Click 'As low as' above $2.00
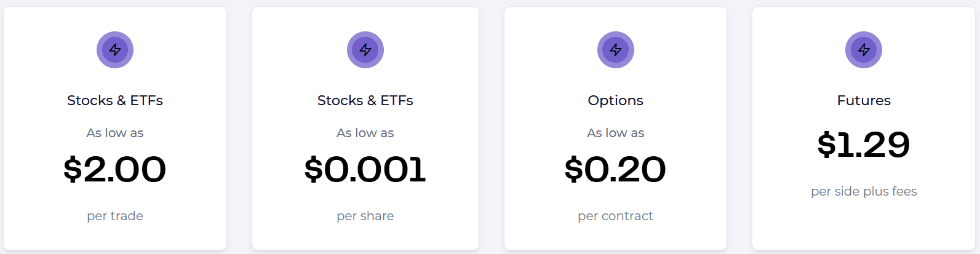The width and height of the screenshot is (980, 254). point(115,133)
